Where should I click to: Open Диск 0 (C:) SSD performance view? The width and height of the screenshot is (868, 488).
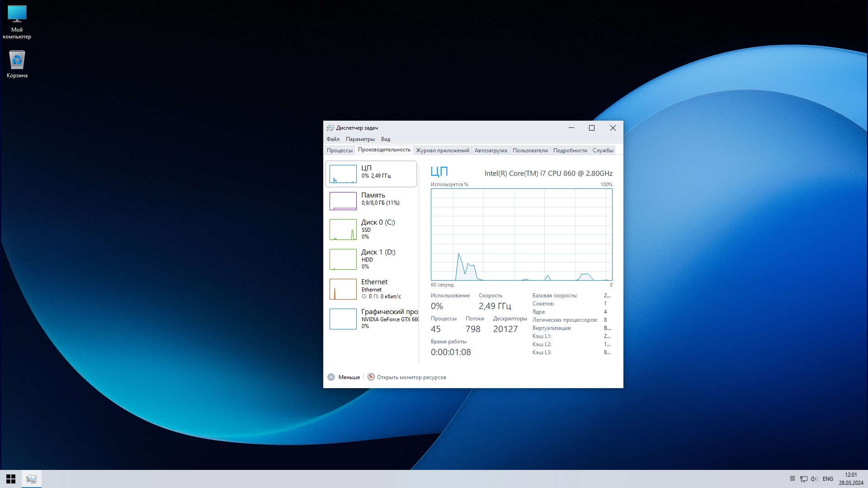[x=343, y=230]
